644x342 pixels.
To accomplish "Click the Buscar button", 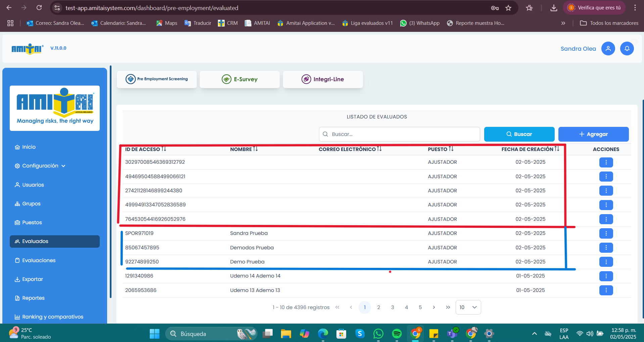I will (519, 134).
